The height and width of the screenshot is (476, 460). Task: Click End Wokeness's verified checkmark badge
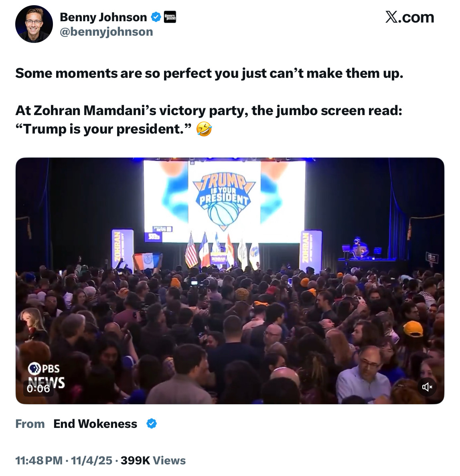[151, 423]
